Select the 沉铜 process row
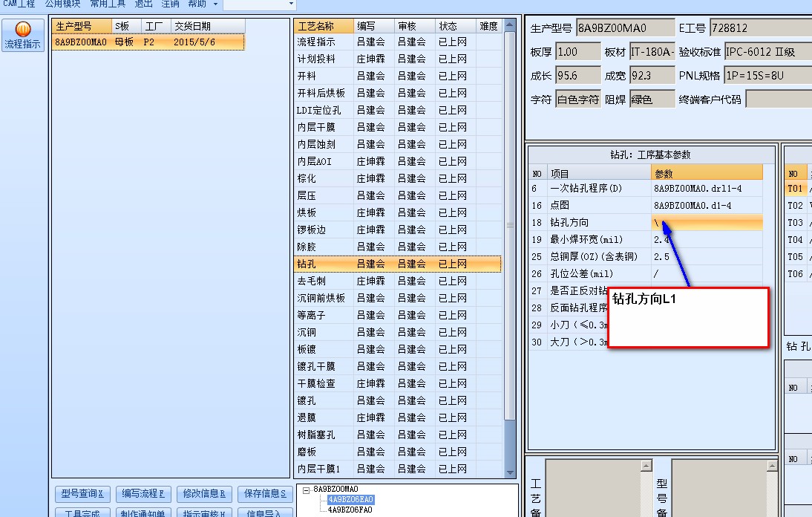Screen dimensions: 812x517 pyautogui.click(x=398, y=333)
